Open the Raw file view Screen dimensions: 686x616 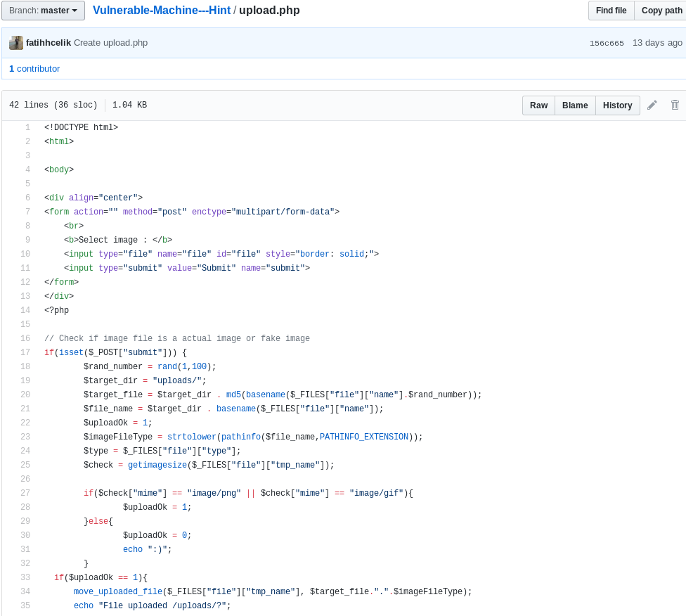pyautogui.click(x=538, y=105)
